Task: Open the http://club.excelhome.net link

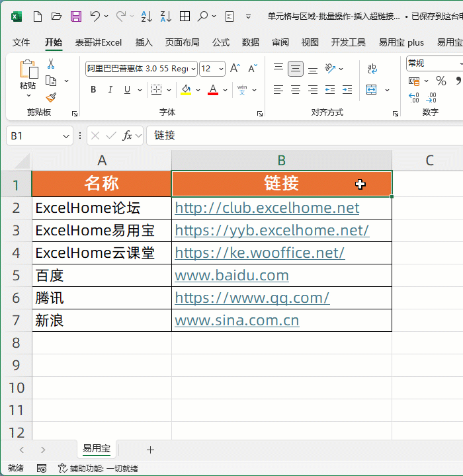Action: click(x=267, y=208)
